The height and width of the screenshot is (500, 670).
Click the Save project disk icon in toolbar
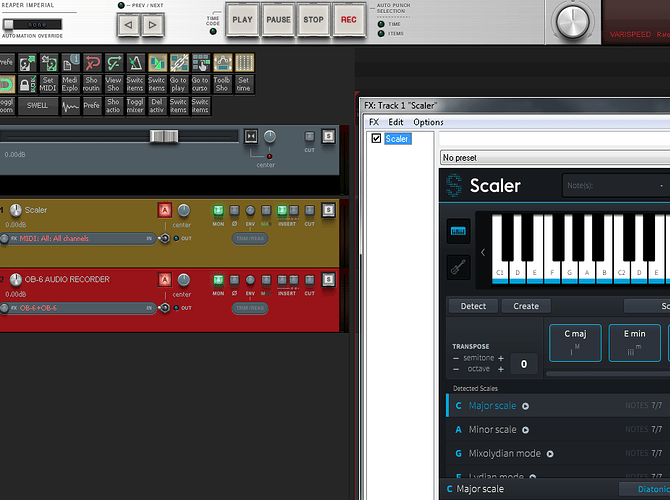[49, 63]
